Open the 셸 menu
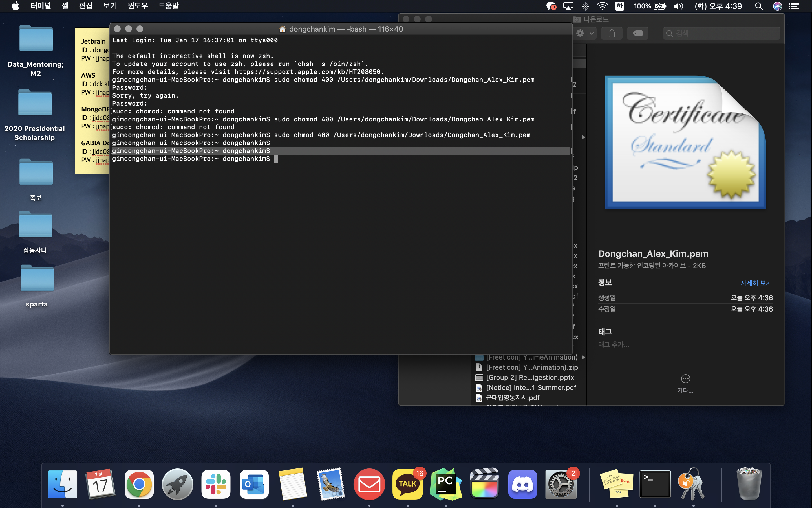 tap(65, 6)
